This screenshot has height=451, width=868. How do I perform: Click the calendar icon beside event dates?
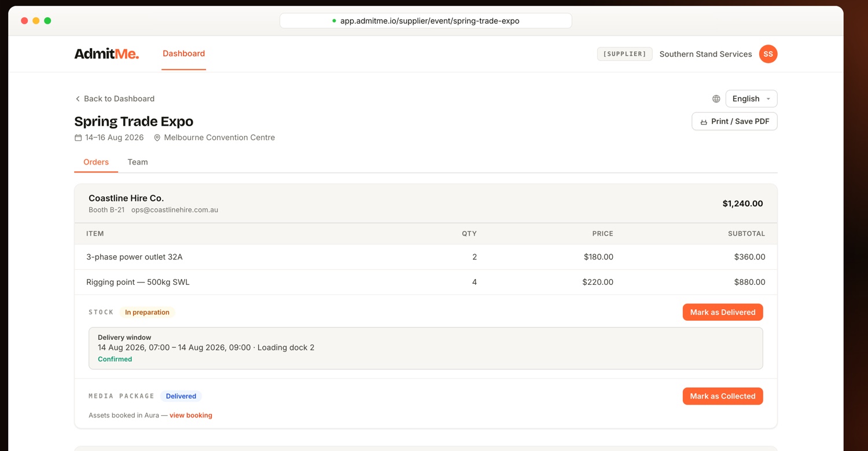[78, 138]
